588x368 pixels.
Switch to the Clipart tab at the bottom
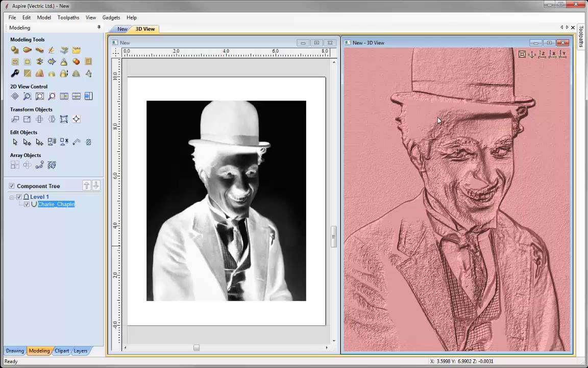point(61,351)
